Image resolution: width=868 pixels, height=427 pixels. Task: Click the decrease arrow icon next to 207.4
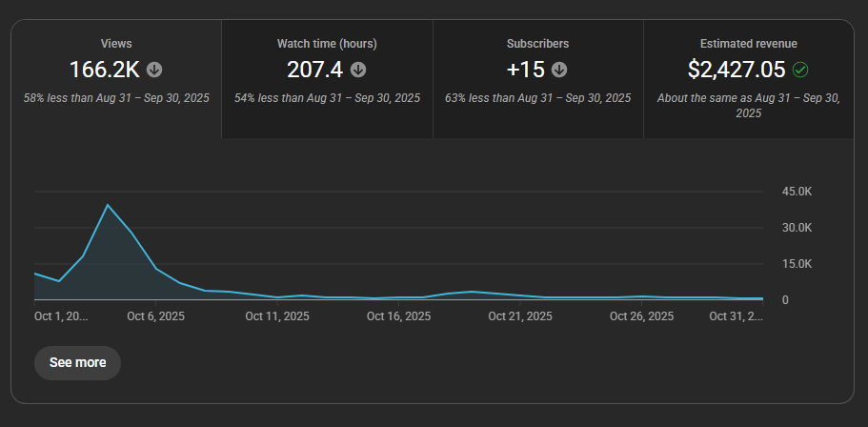(x=358, y=70)
